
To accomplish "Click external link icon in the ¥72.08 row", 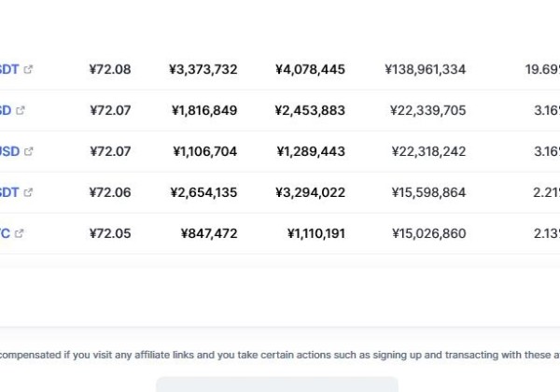I will click(x=28, y=69).
